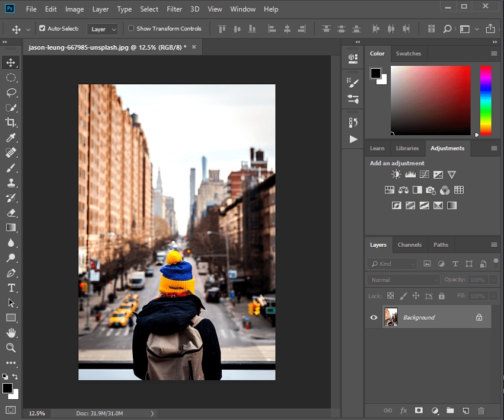Select the Eyedropper tool
Screen dimensions: 504x420
pyautogui.click(x=11, y=138)
